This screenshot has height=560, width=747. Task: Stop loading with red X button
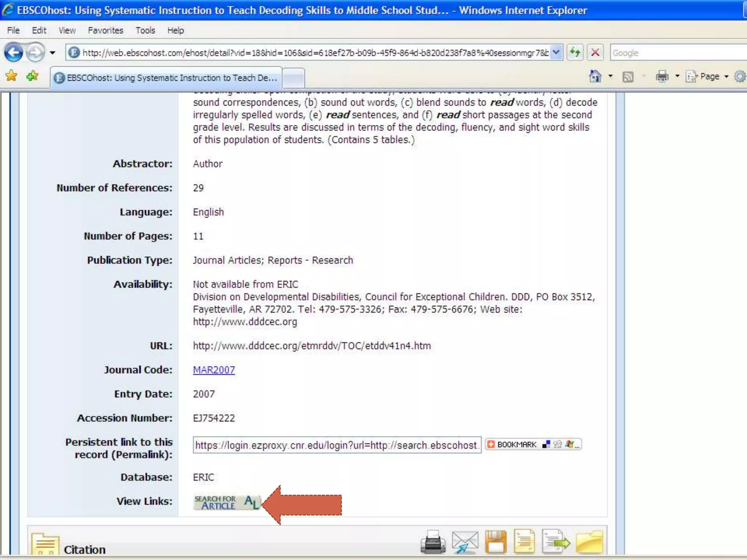click(x=595, y=53)
